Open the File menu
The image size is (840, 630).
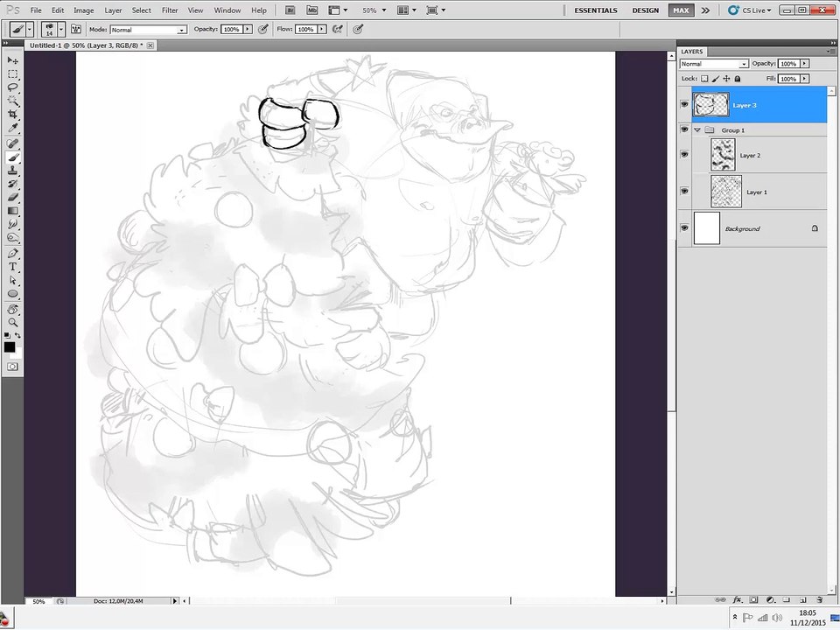pyautogui.click(x=36, y=10)
